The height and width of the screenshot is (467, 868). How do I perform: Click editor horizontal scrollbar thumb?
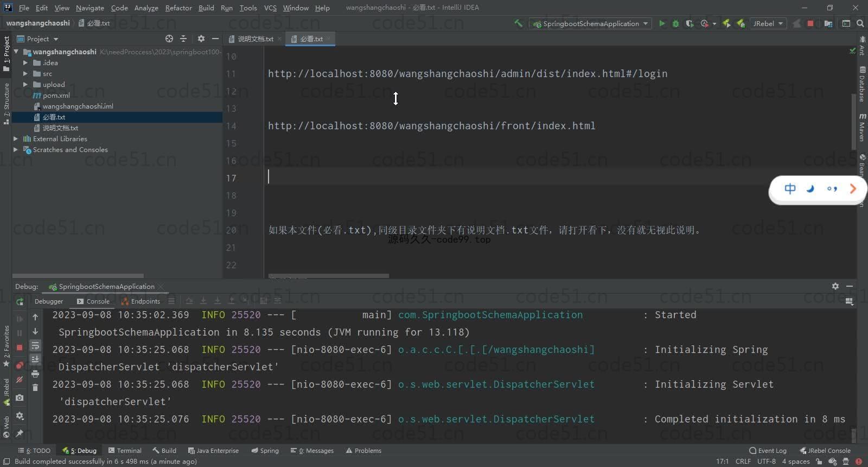click(329, 276)
